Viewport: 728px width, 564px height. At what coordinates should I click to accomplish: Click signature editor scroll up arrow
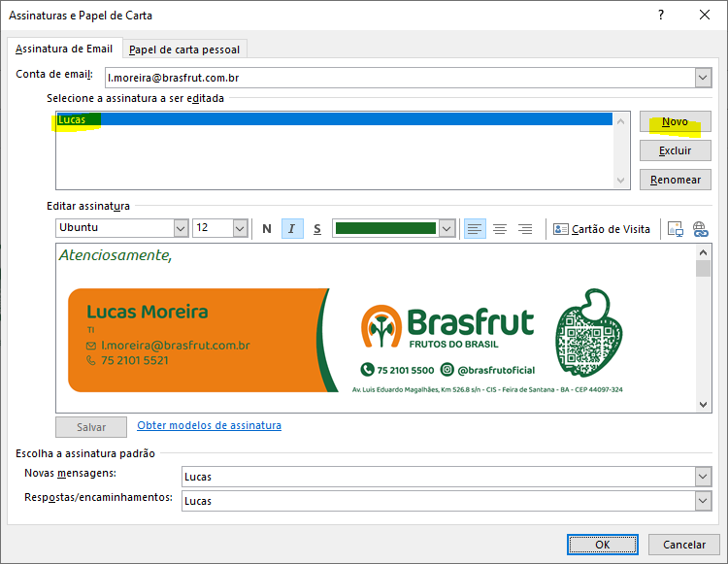click(x=703, y=252)
